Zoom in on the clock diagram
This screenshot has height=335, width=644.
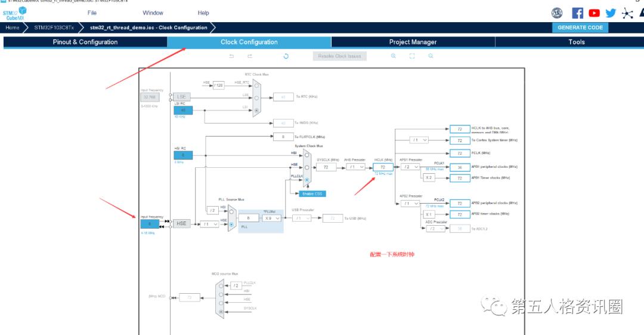394,56
